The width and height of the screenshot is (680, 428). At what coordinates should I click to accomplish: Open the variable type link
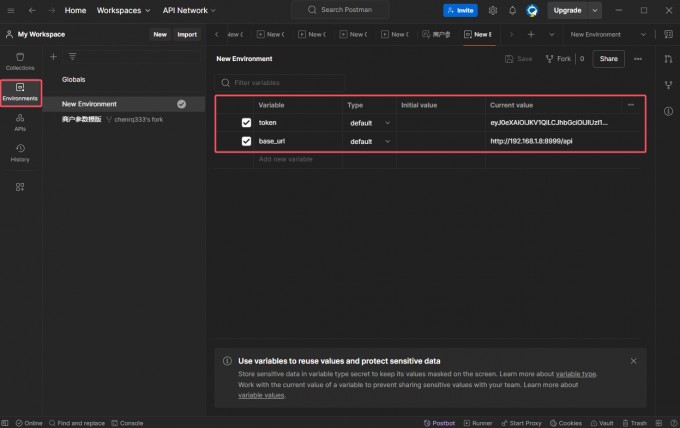tap(576, 374)
